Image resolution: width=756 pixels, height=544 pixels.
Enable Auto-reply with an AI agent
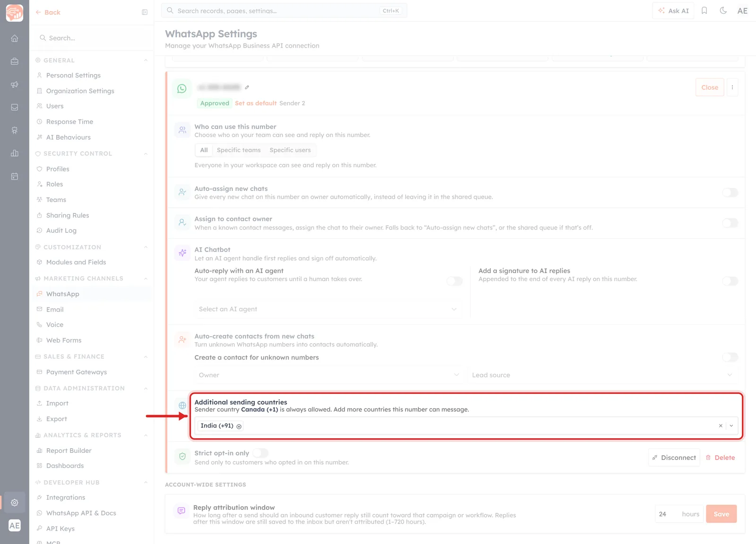[455, 281]
